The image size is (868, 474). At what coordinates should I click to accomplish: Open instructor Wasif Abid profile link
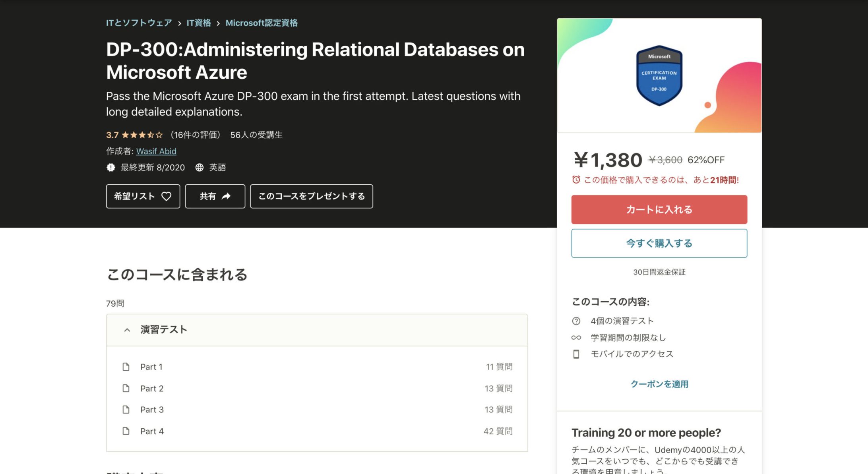[x=156, y=151]
